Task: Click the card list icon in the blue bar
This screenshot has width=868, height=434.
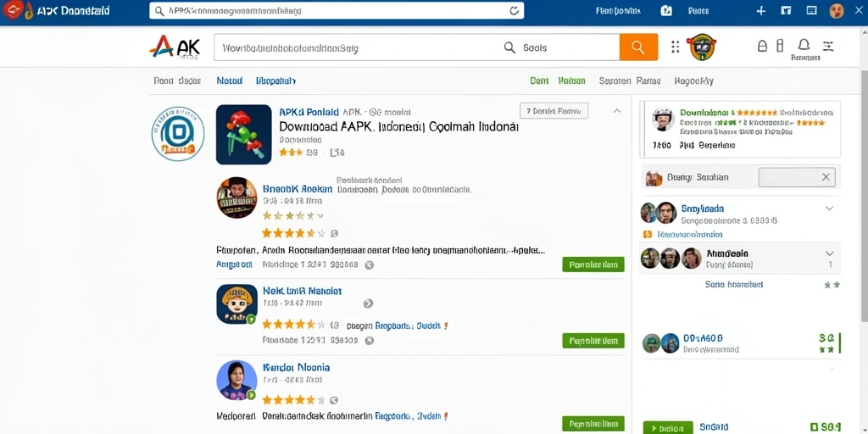Action: 812,10
